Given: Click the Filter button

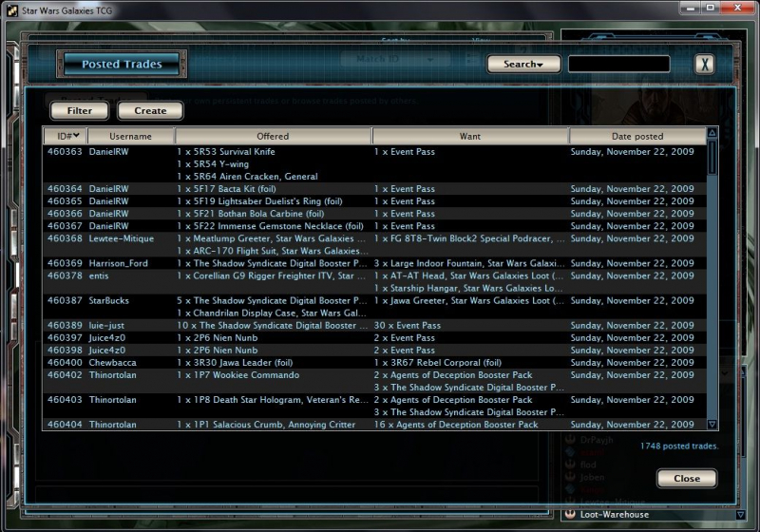Looking at the screenshot, I should point(79,110).
